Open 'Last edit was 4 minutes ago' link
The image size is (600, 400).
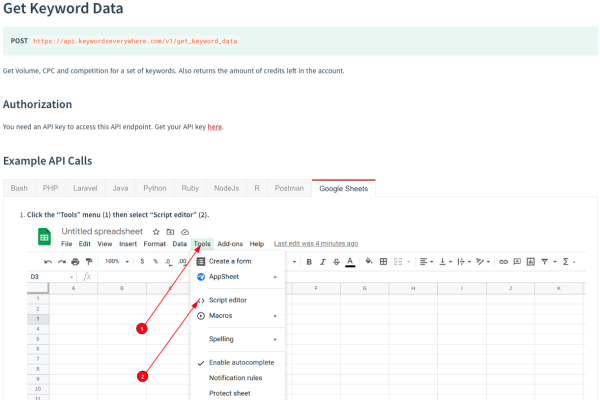pyautogui.click(x=316, y=243)
